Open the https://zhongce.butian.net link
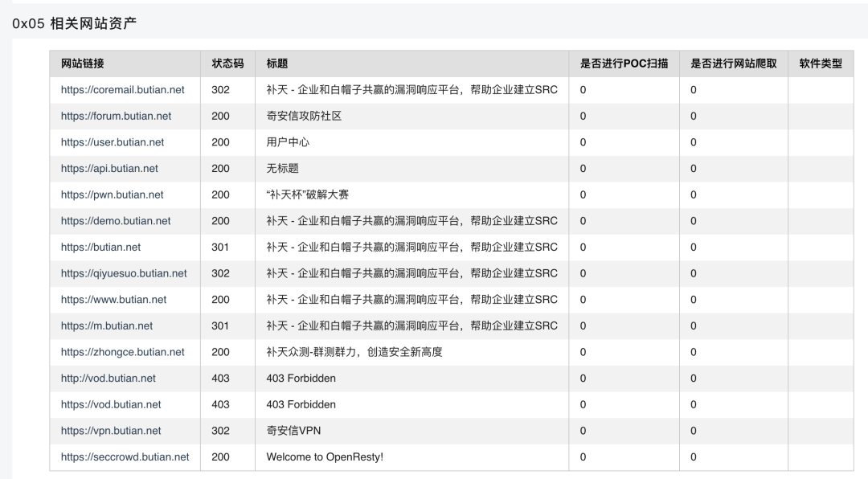 point(122,352)
